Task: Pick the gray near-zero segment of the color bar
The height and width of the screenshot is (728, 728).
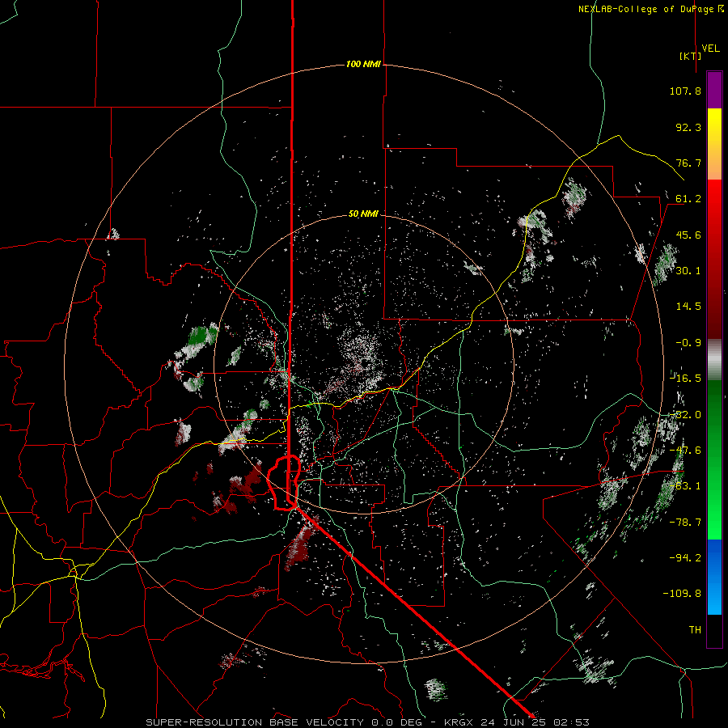Action: (714, 360)
